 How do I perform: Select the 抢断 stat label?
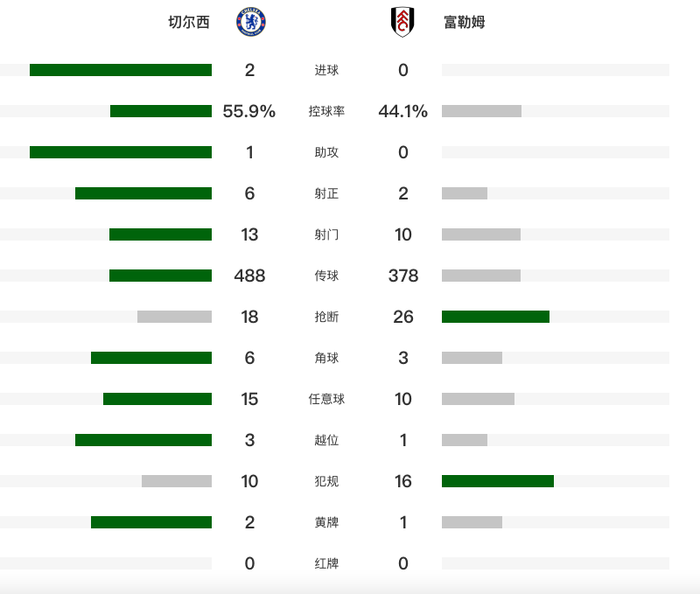pyautogui.click(x=326, y=317)
